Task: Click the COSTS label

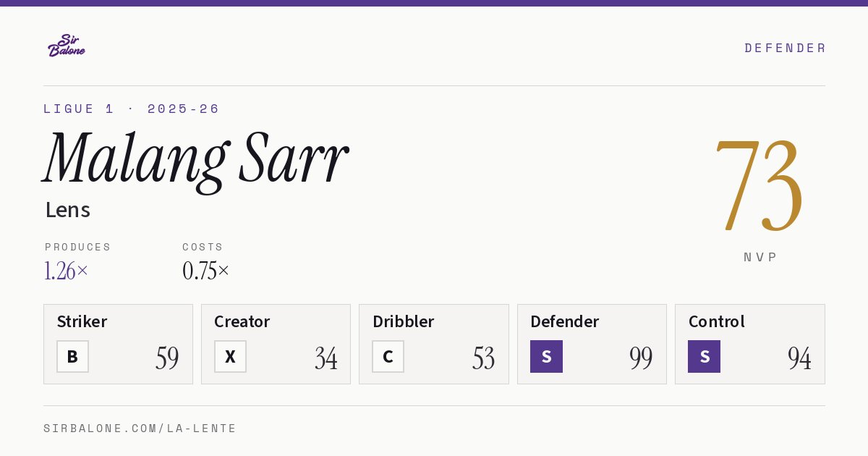Action: pyautogui.click(x=203, y=247)
